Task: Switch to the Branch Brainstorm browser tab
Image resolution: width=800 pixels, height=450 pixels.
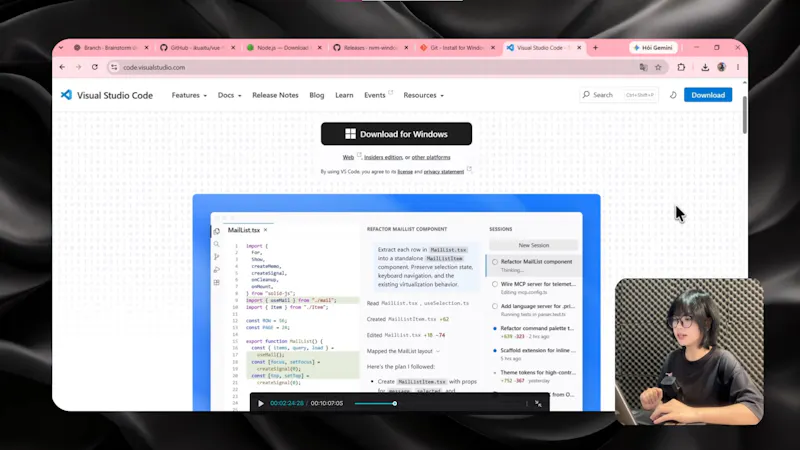Action: (110, 47)
